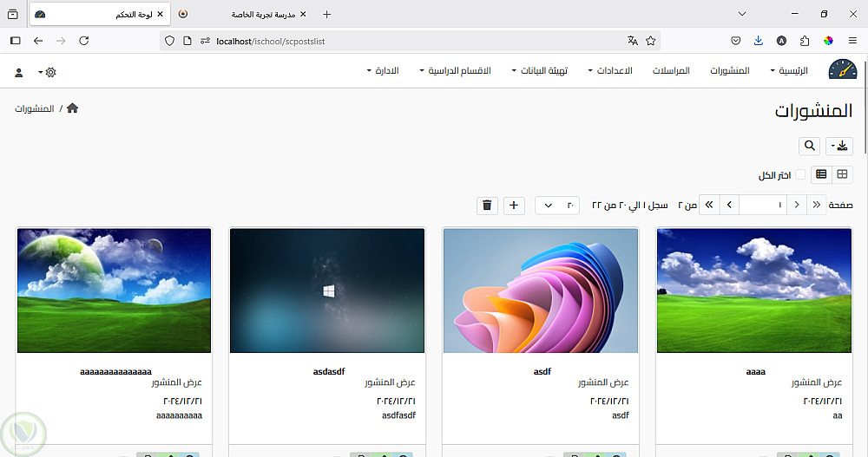
Task: List all tabs with chevron
Action: click(742, 14)
